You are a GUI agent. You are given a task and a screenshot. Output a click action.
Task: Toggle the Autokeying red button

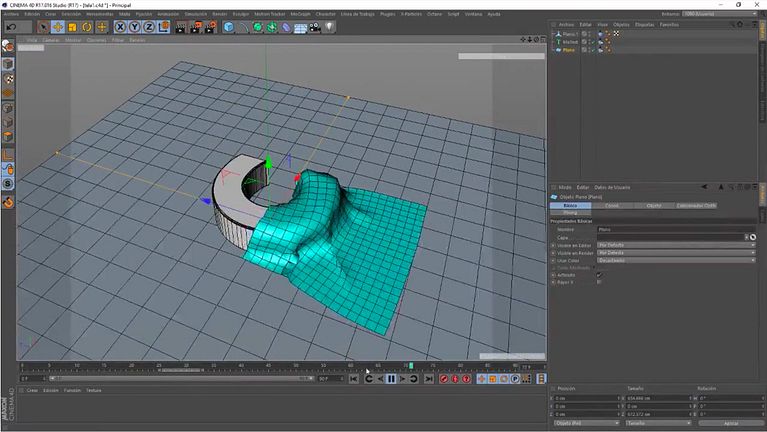(x=455, y=379)
